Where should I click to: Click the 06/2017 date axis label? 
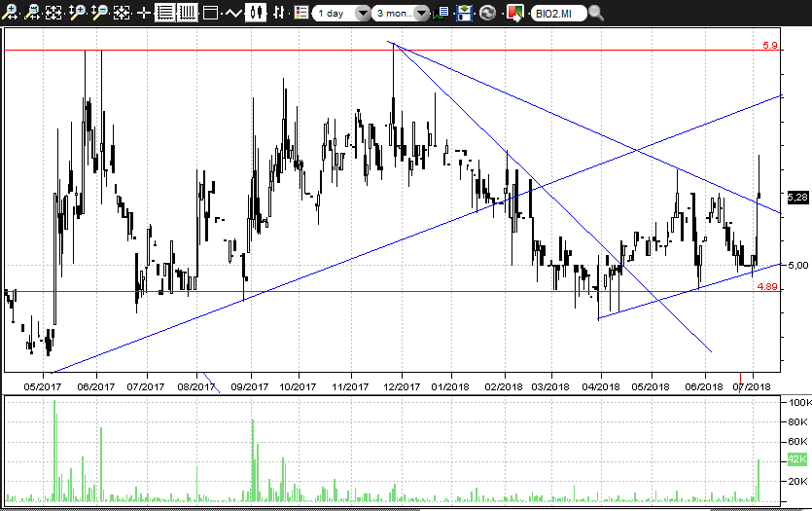pos(96,386)
